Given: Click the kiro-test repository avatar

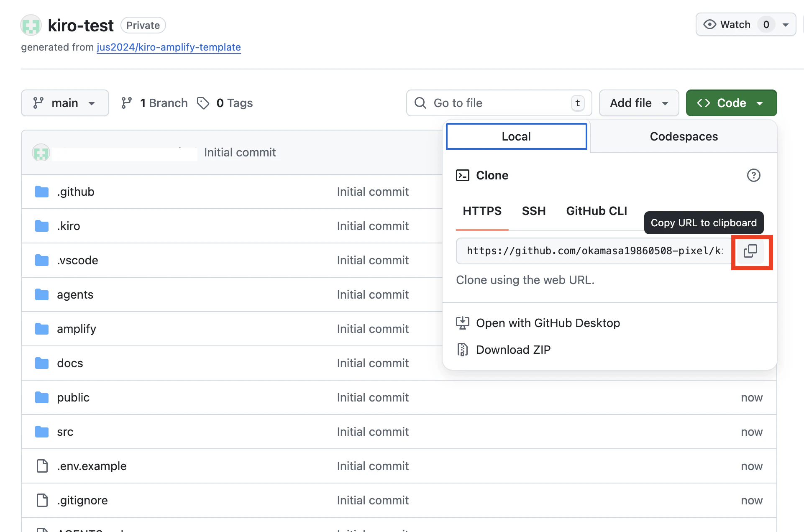Looking at the screenshot, I should (31, 26).
